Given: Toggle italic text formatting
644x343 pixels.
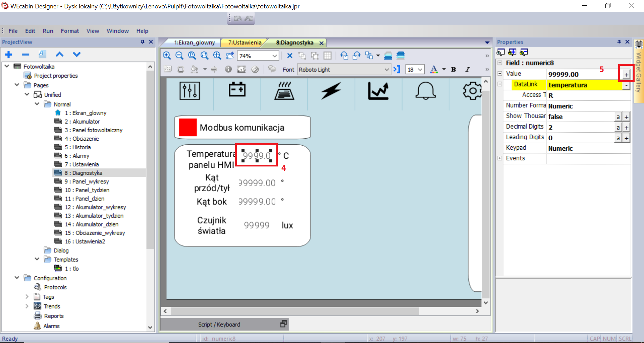Looking at the screenshot, I should [x=468, y=69].
